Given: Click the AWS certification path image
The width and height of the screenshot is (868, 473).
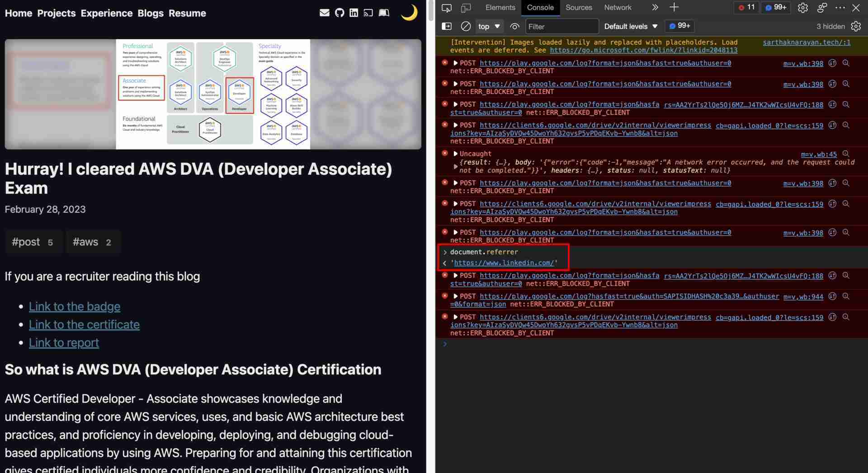Looking at the screenshot, I should [213, 94].
